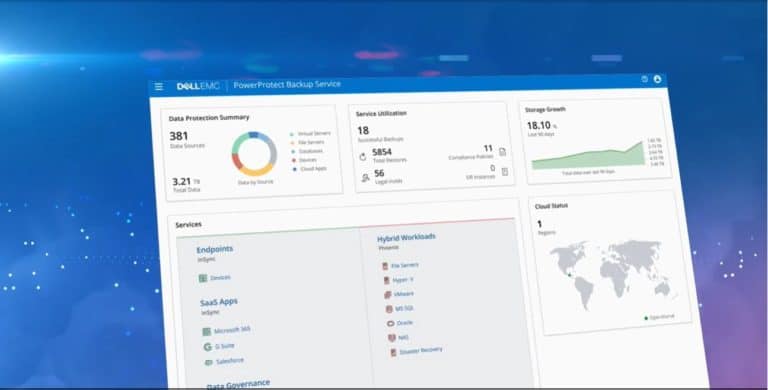
Task: Open the File Servers link
Action: point(405,265)
